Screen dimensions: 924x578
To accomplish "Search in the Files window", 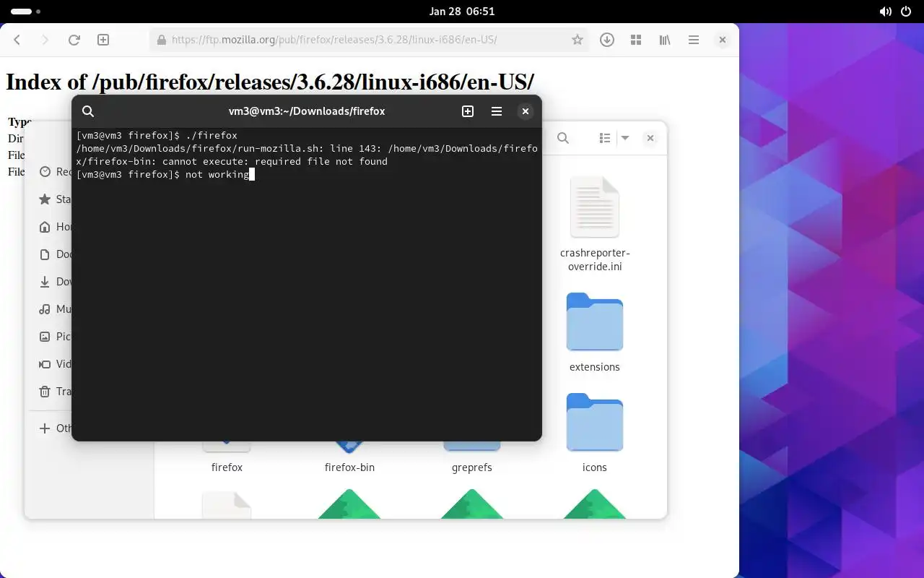I will tap(563, 138).
